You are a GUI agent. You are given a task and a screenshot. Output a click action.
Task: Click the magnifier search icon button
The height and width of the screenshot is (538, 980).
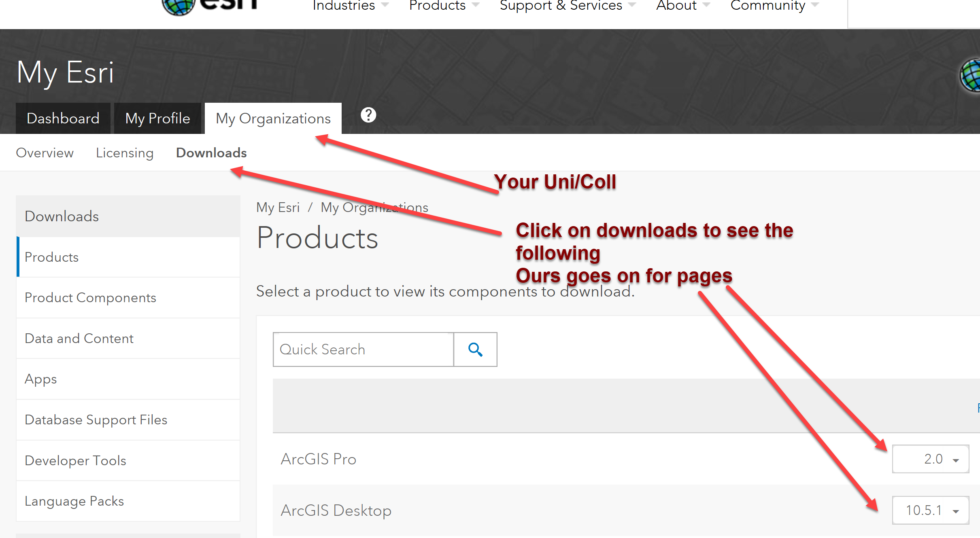click(475, 349)
